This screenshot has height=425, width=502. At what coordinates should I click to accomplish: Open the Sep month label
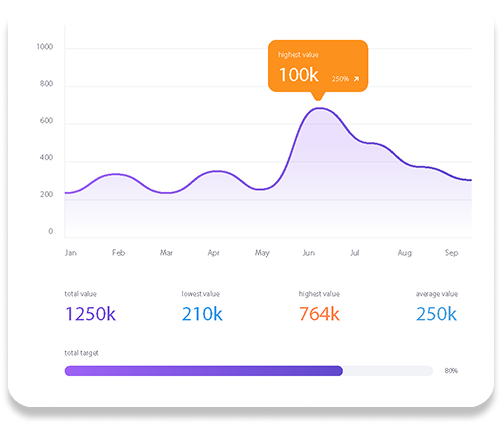coord(451,253)
